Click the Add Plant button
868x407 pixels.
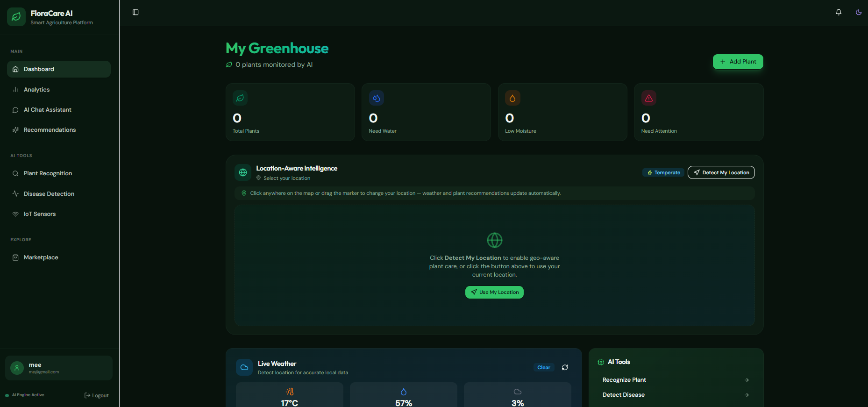pos(738,62)
